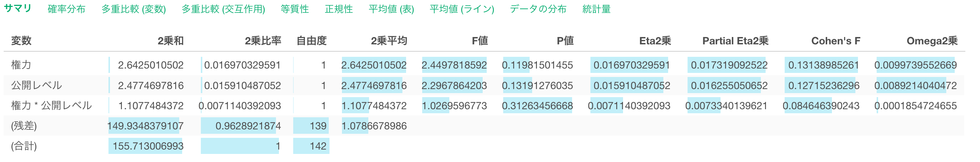Click the 変数 column header

pyautogui.click(x=21, y=41)
